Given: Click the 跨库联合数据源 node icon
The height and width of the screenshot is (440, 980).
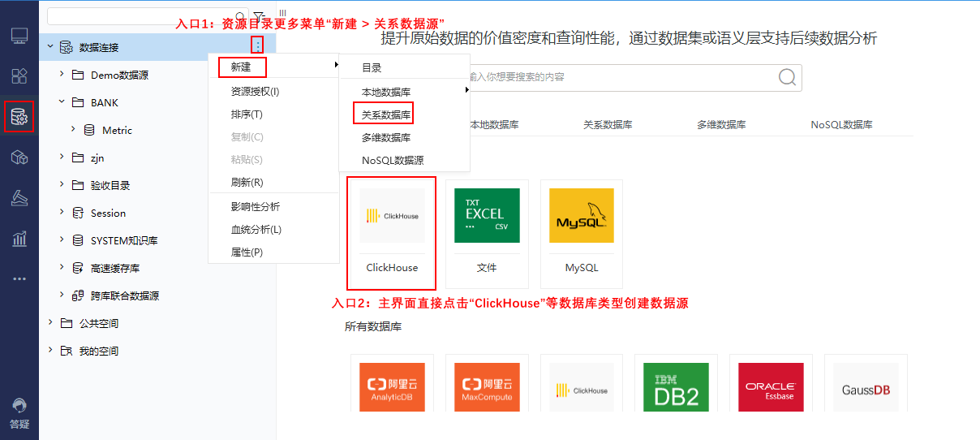Looking at the screenshot, I should point(78,295).
